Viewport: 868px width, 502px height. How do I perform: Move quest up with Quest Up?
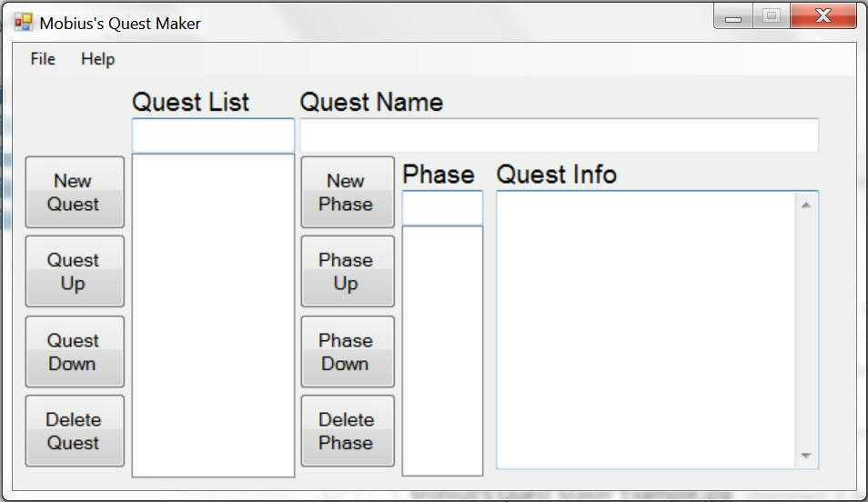(x=75, y=271)
